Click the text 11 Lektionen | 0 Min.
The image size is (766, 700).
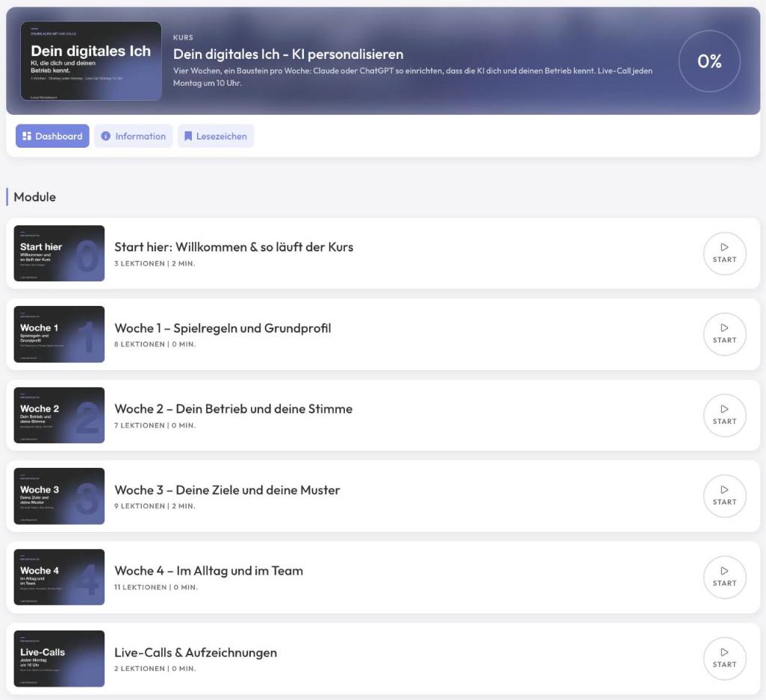point(156,587)
